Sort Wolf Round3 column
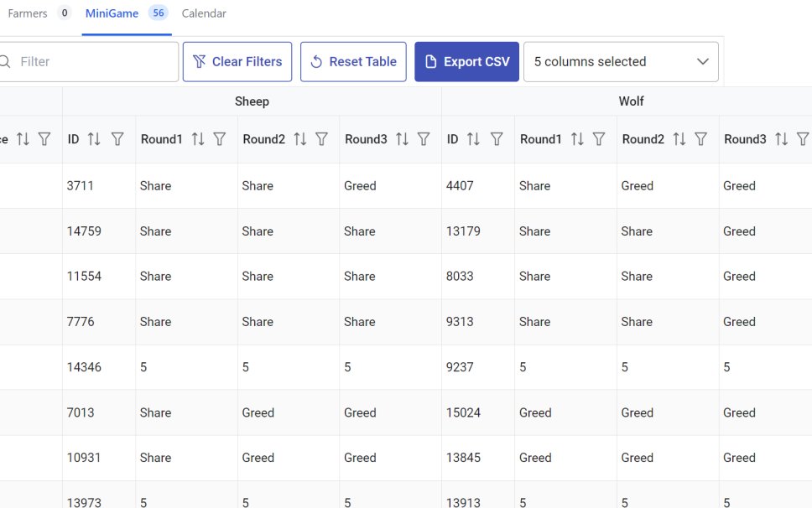 781,139
